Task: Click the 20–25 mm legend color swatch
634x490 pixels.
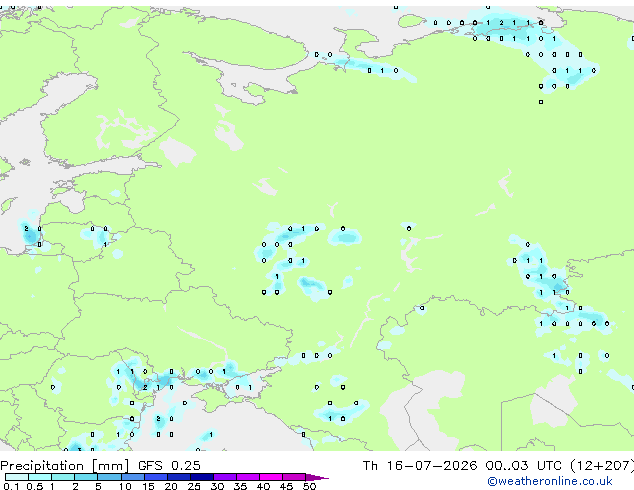Action: [x=178, y=477]
